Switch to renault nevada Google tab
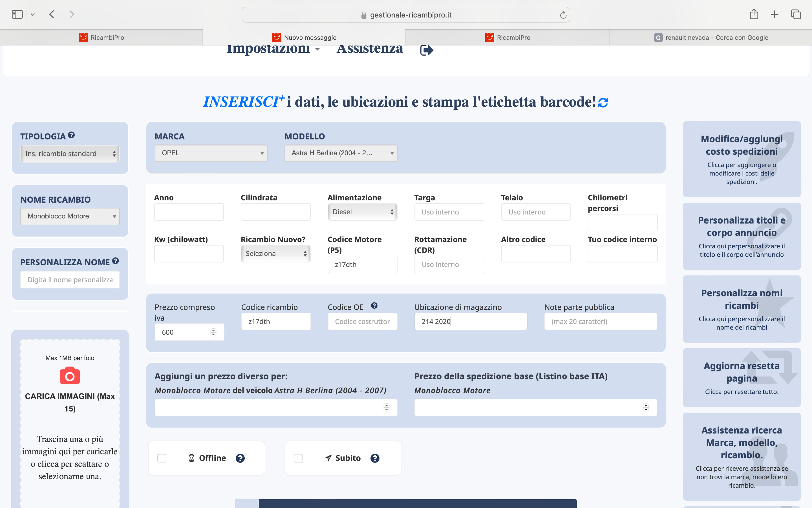Screen dimensions: 812x508 point(711,37)
